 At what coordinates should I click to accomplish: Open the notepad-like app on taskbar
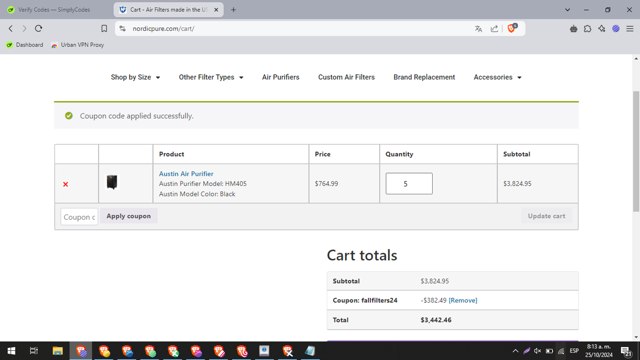[310, 351]
